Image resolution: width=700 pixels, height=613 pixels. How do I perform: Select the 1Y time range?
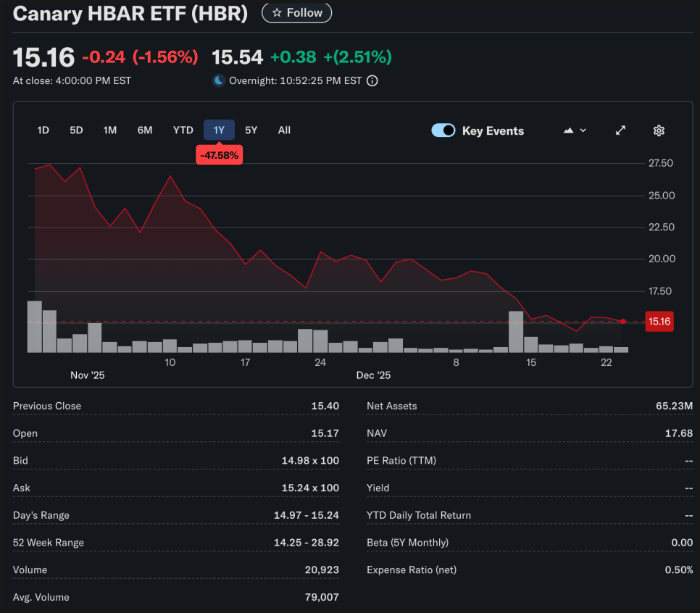pos(219,130)
